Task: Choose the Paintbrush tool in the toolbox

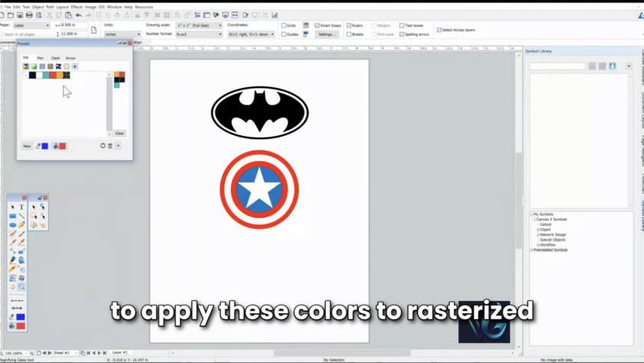Action: (21, 233)
